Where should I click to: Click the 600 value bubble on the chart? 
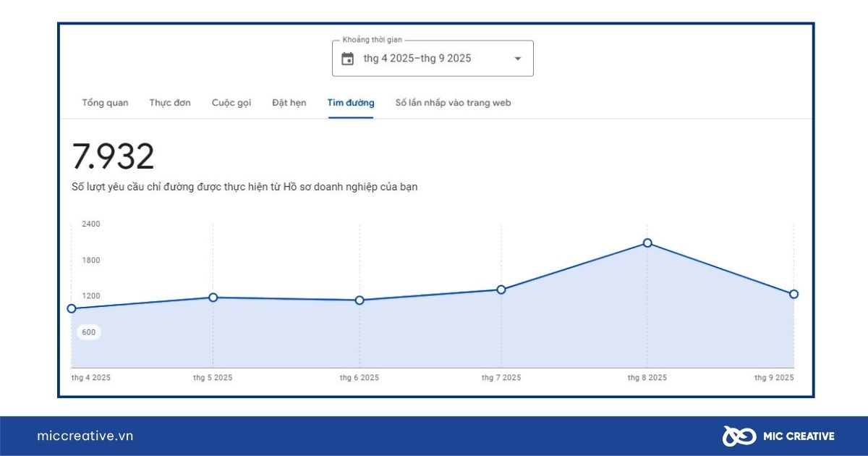87,332
